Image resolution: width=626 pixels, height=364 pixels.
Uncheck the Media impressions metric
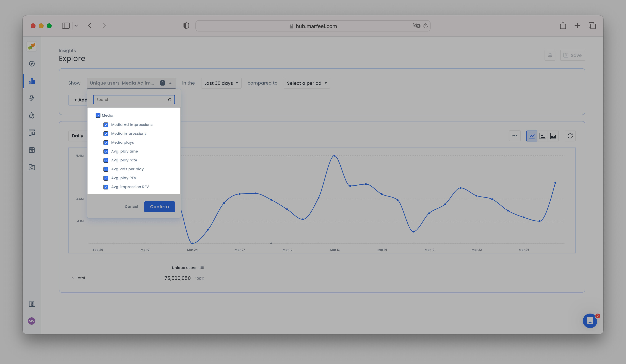click(106, 134)
